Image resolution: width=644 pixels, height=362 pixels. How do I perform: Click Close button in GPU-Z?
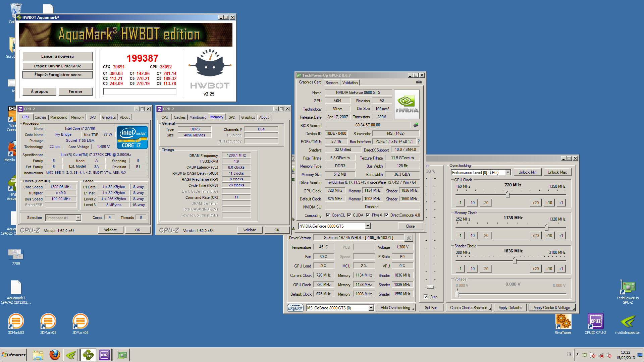(x=410, y=226)
